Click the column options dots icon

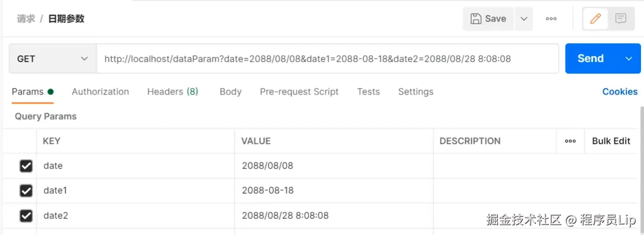coord(570,141)
